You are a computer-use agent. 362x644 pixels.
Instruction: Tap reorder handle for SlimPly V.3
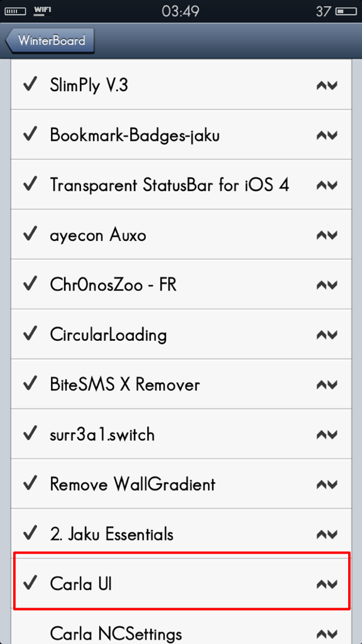pos(327,86)
